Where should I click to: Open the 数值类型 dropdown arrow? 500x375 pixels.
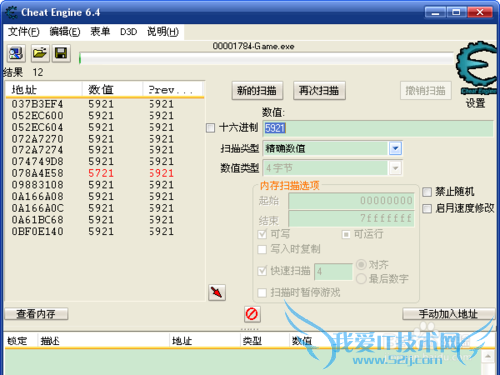coord(395,168)
